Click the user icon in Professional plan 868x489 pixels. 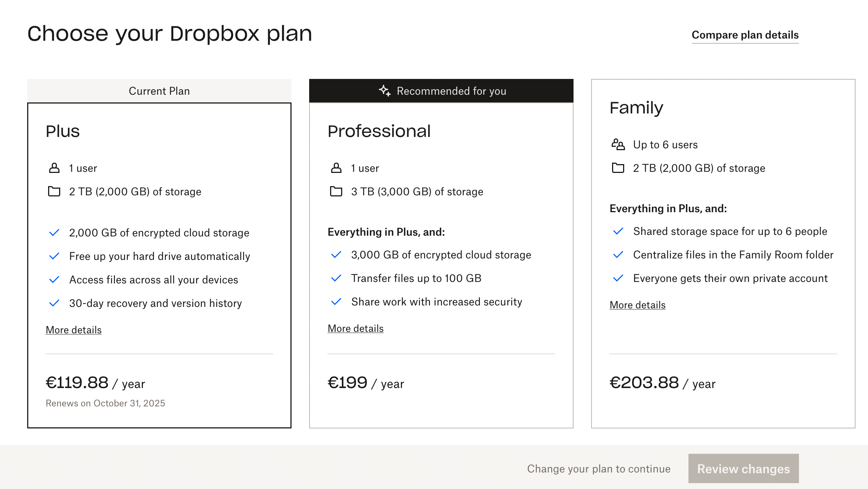(336, 168)
